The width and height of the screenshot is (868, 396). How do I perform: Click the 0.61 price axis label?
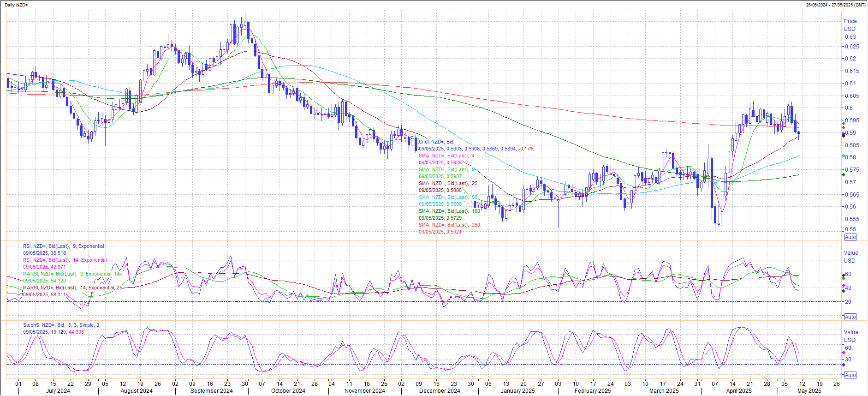coord(850,84)
